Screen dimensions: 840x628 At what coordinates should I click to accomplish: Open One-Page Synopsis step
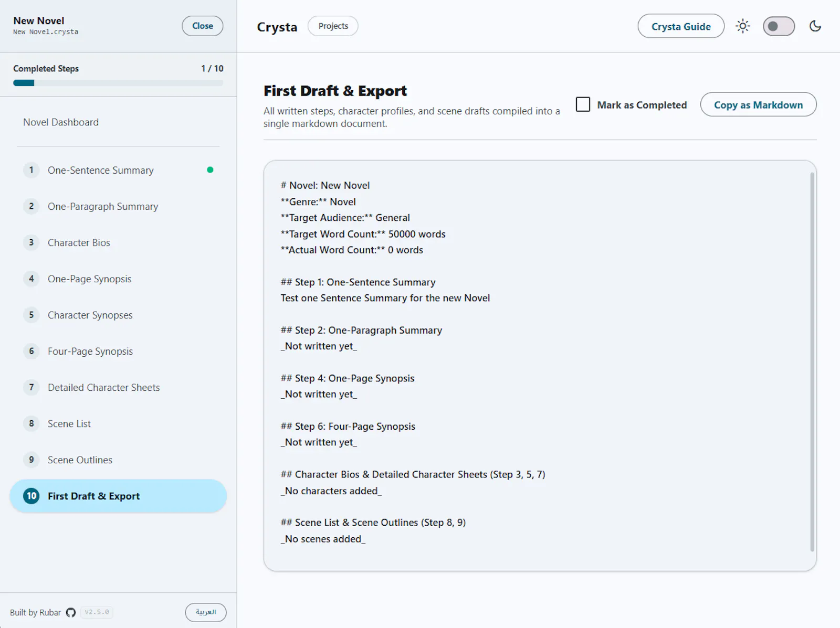point(118,279)
